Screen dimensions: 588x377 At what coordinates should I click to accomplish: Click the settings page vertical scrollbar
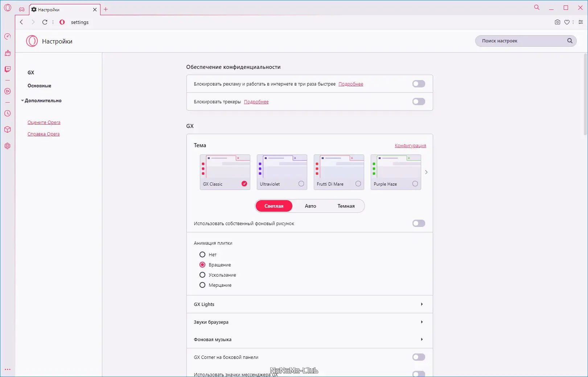point(585,94)
